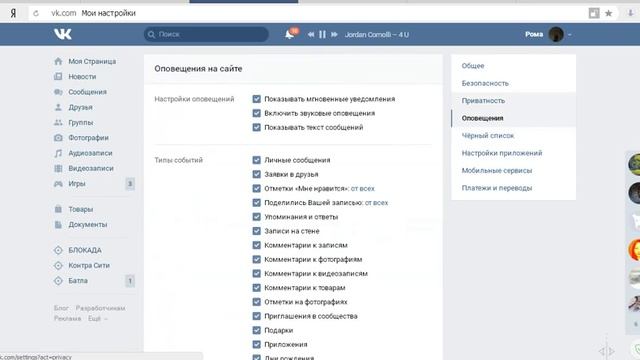Viewport: 640px width, 360px height.
Task: Switch to Общее settings tab
Action: click(513, 66)
